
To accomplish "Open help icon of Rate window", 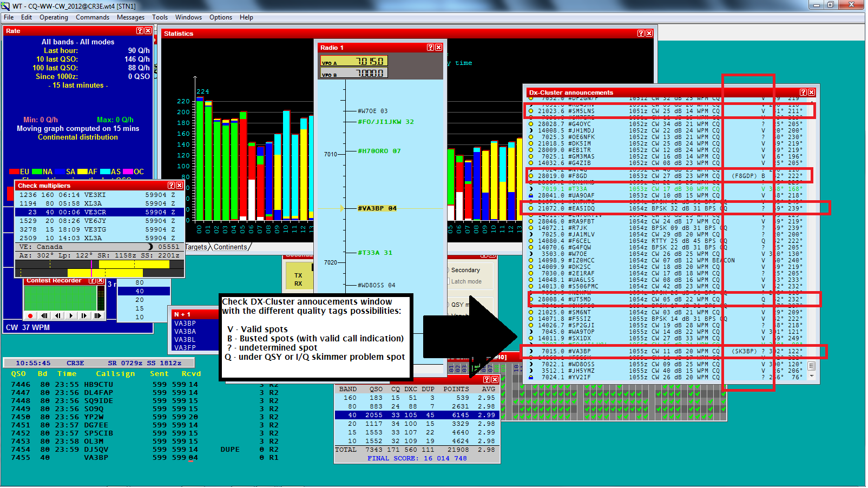I will click(140, 31).
